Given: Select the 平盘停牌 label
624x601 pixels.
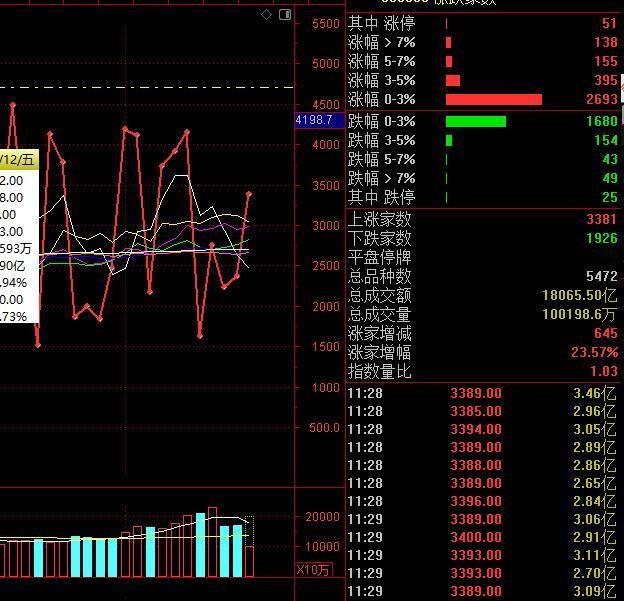Looking at the screenshot, I should click(379, 258).
